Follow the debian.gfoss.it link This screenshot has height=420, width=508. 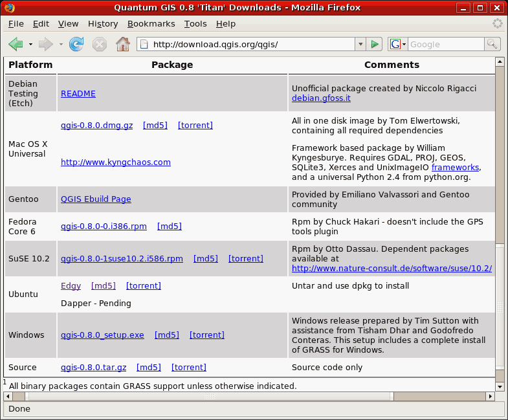pyautogui.click(x=321, y=98)
